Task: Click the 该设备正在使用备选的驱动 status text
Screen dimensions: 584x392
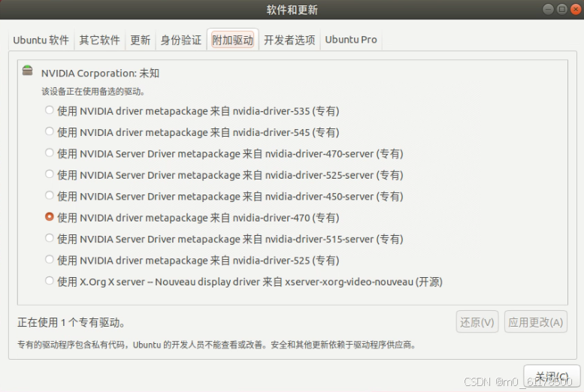Action: (x=92, y=92)
